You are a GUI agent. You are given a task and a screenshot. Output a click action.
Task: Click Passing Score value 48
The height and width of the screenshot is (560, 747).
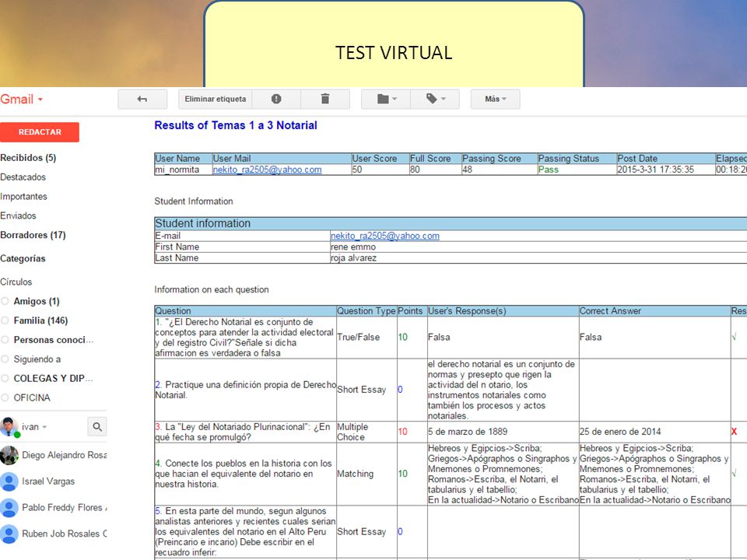coord(468,170)
